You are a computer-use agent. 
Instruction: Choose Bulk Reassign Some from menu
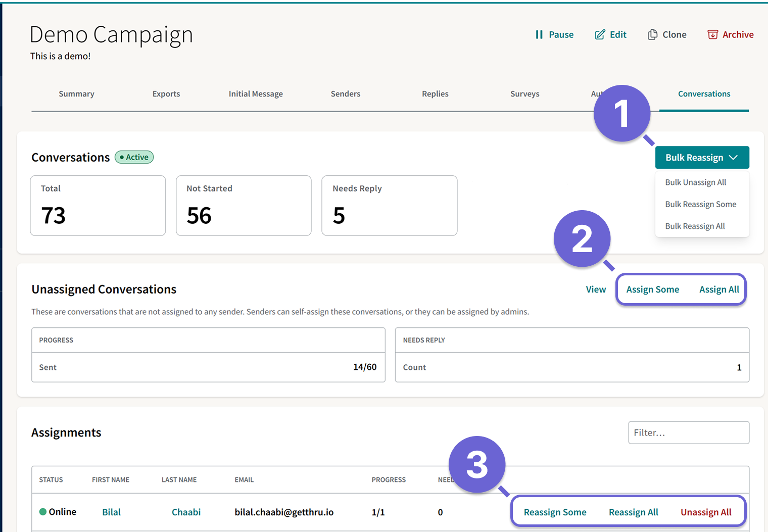coord(700,204)
